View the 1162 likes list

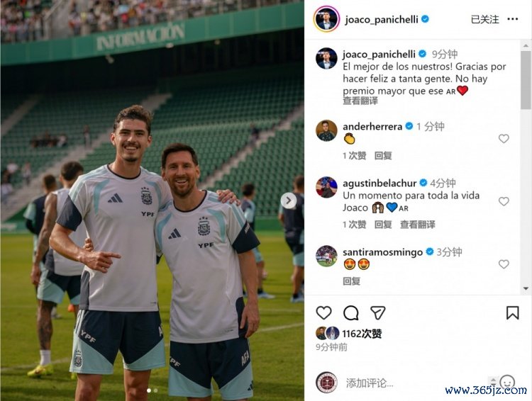pyautogui.click(x=362, y=334)
